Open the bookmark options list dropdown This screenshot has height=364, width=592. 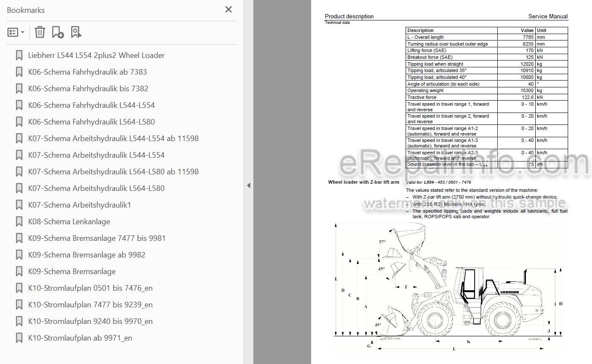pyautogui.click(x=16, y=32)
